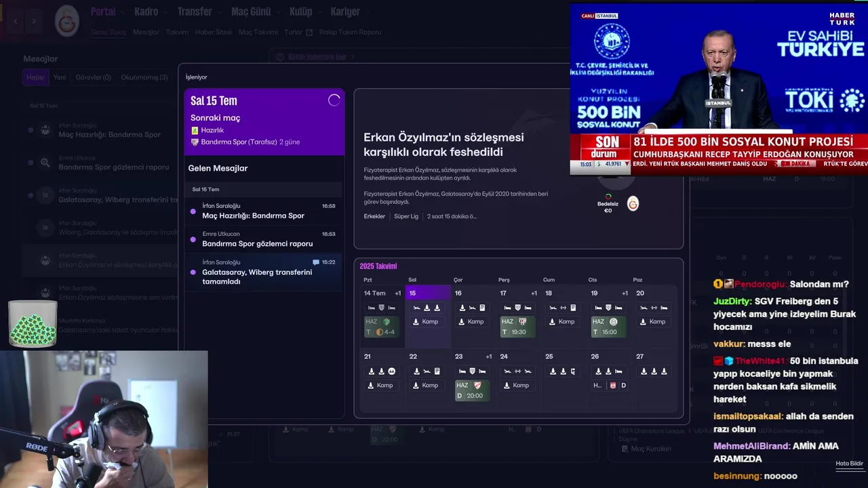The height and width of the screenshot is (488, 868).
Task: Click the document report icon on day 16
Action: [482, 308]
